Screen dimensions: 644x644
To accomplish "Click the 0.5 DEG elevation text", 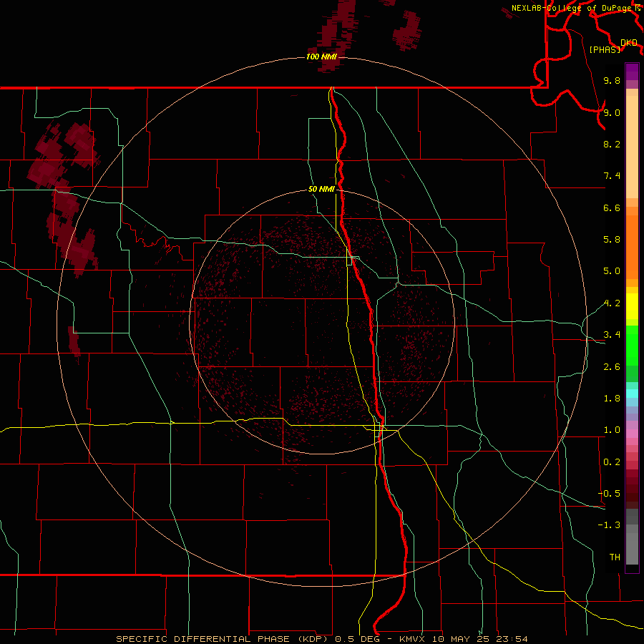I will [358, 639].
